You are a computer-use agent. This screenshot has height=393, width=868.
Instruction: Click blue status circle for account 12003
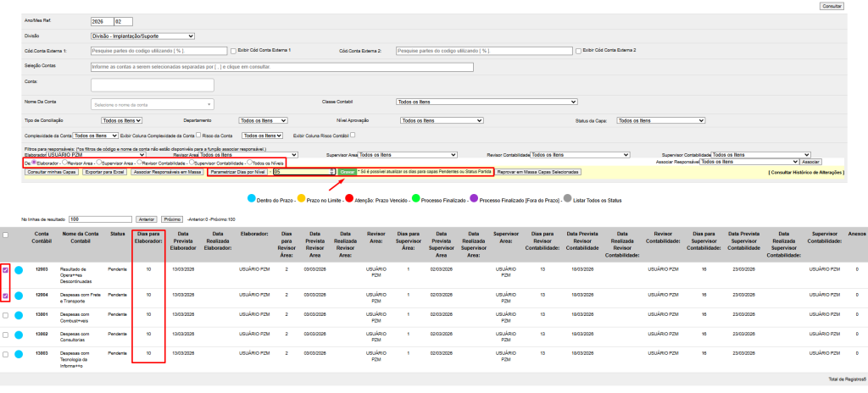[19, 271]
